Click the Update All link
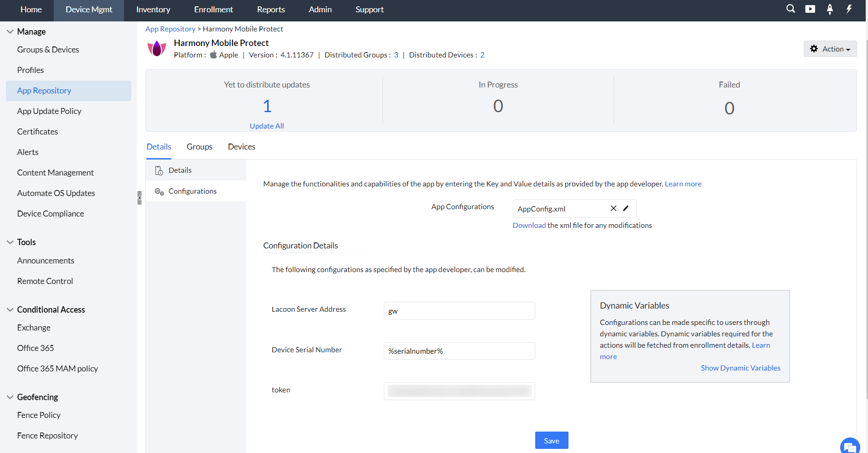This screenshot has height=453, width=868. point(267,126)
